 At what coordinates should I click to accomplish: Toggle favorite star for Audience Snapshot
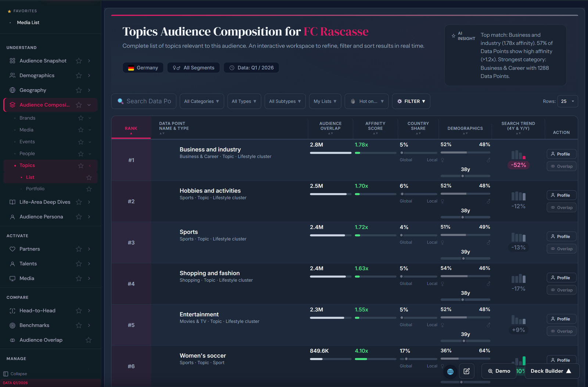tap(79, 61)
